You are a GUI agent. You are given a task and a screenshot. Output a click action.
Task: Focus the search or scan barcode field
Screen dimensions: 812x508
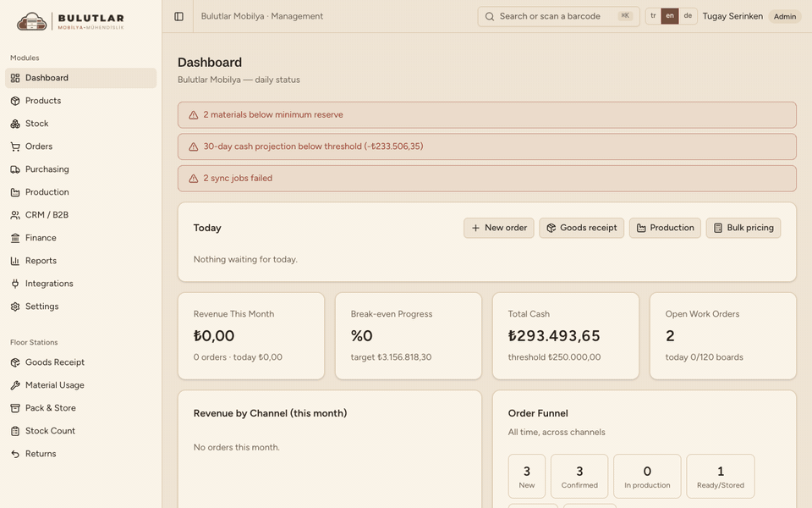coord(558,17)
